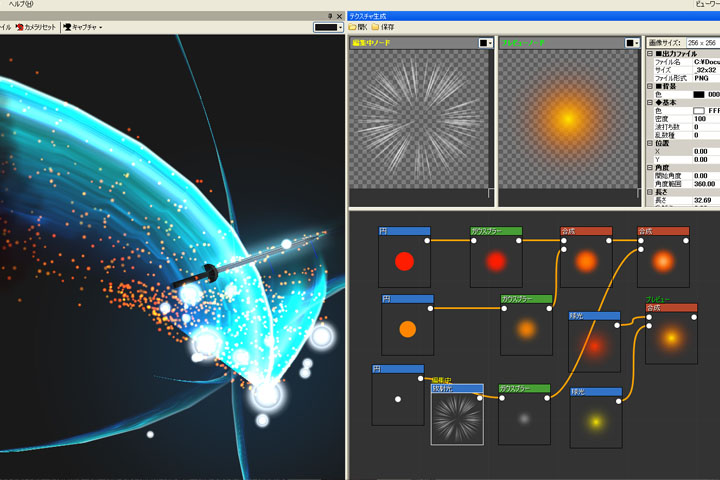Open the プレビューノード background dropdown
The image size is (720, 480).
tap(632, 43)
